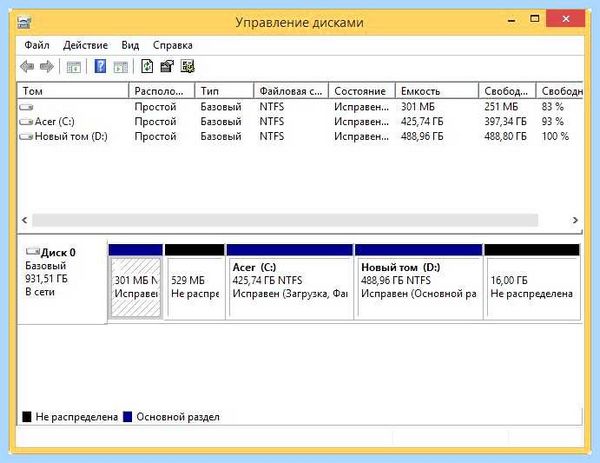Open the Properties toolbar icon
This screenshot has height=463, width=600.
click(167, 66)
